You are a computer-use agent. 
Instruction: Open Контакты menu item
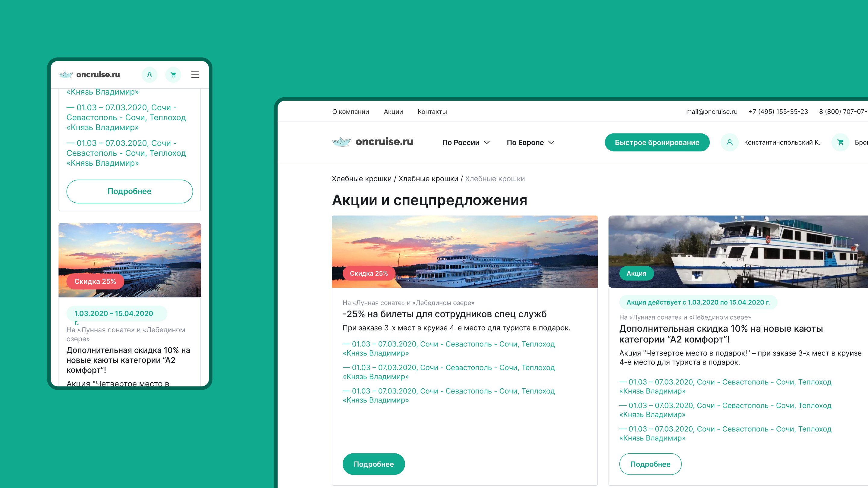click(432, 111)
